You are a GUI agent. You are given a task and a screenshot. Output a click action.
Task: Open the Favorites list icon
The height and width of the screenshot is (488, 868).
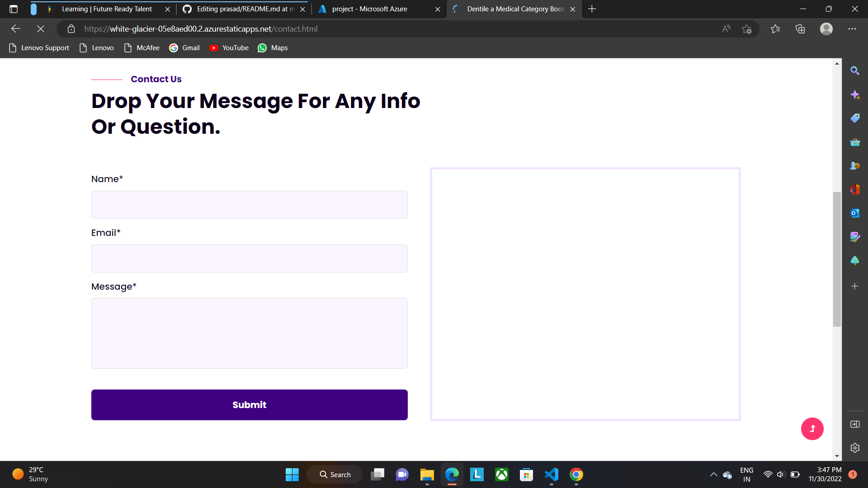(775, 29)
